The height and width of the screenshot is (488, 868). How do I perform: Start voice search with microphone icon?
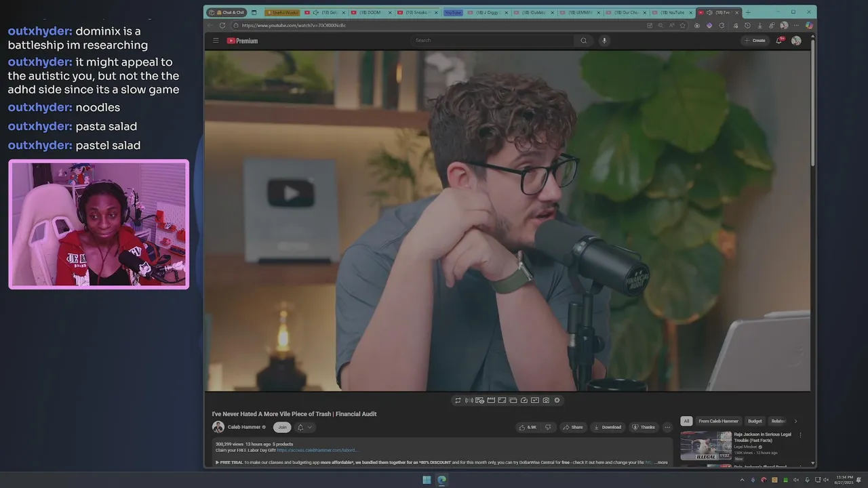pyautogui.click(x=604, y=41)
